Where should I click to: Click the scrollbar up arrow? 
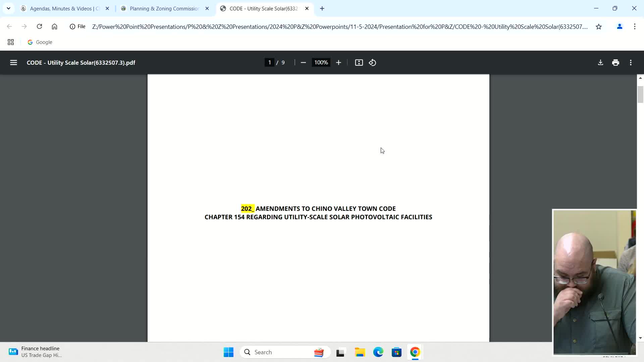pyautogui.click(x=640, y=78)
